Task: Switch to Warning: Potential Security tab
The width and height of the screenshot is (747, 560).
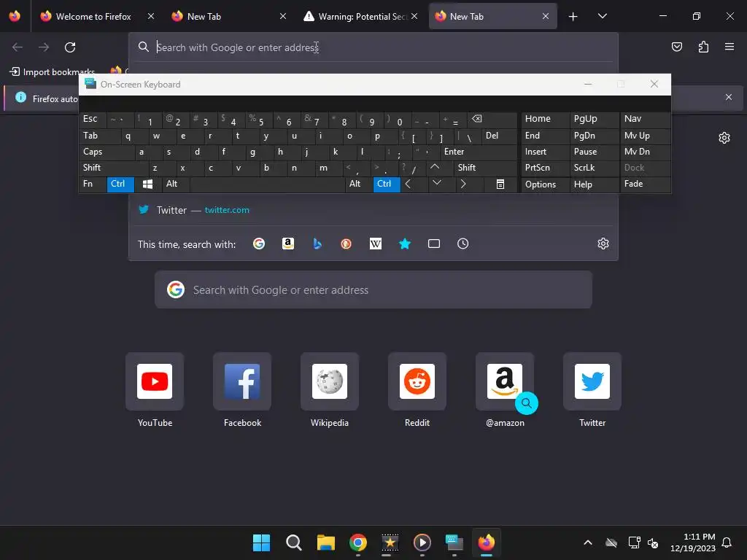Action: coord(360,16)
